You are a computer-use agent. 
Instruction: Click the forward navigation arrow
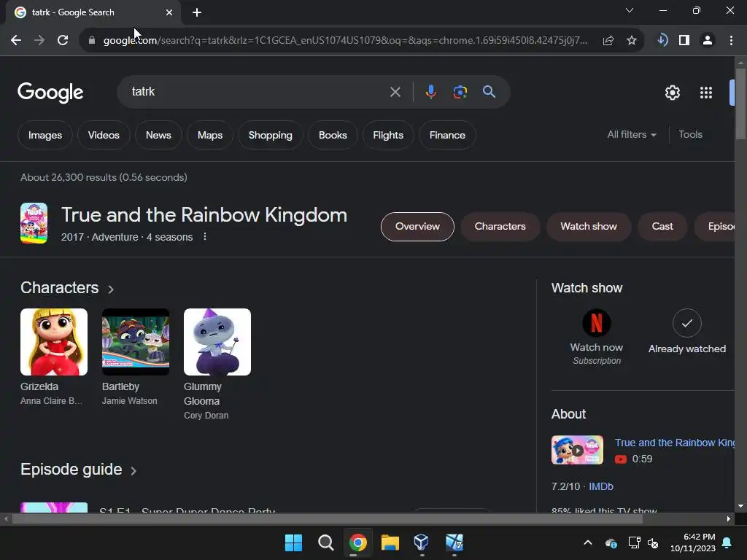(39, 41)
